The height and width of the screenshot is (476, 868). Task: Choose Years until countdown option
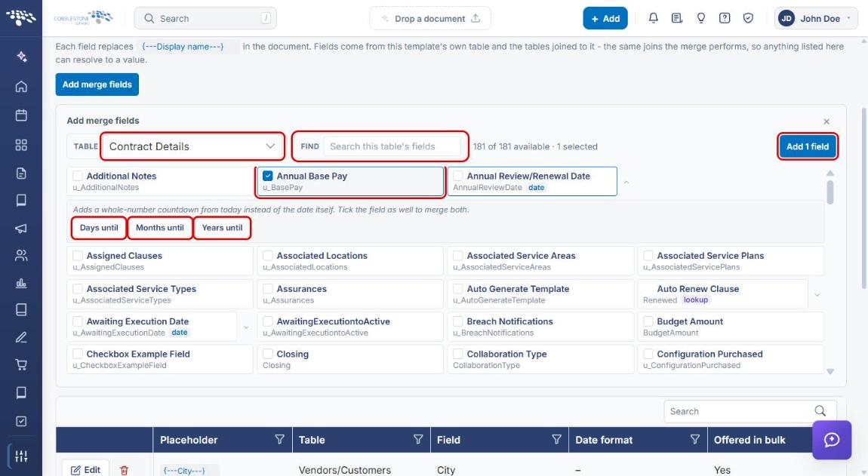222,228
